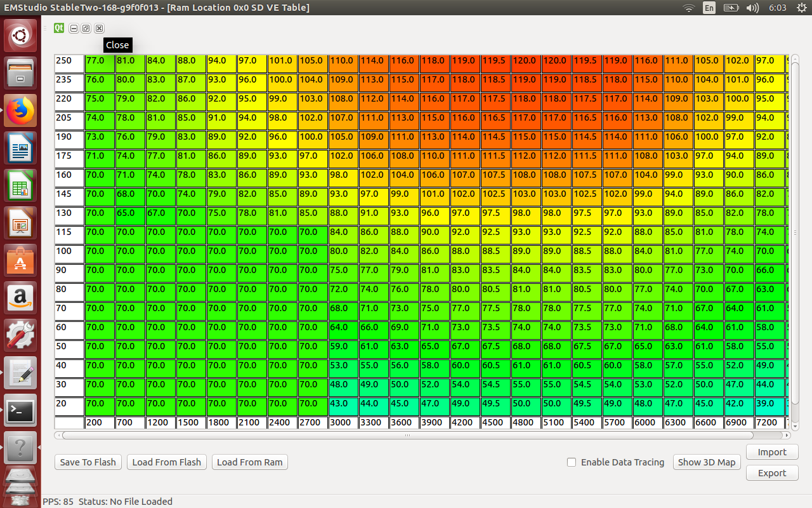The height and width of the screenshot is (508, 812).
Task: Click the Export button
Action: click(771, 473)
